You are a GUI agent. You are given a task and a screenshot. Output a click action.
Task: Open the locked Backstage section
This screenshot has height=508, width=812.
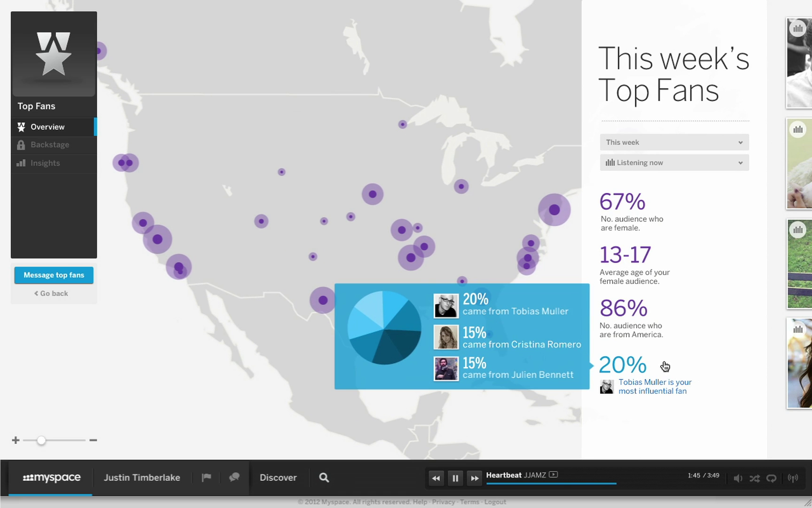(x=49, y=145)
